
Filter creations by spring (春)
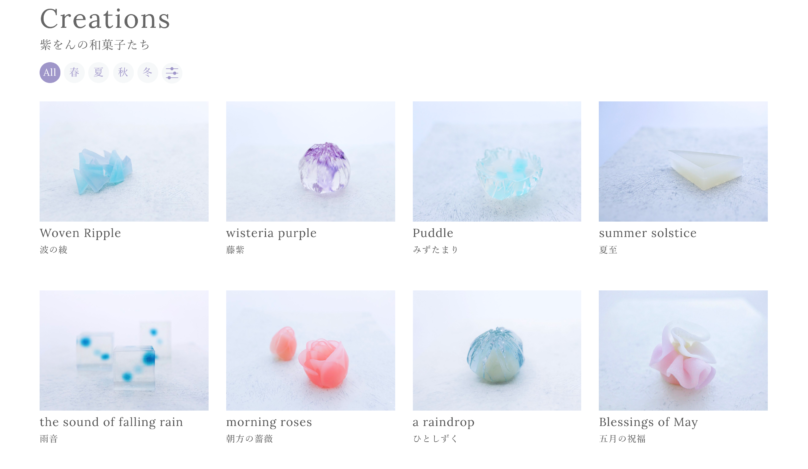coord(74,73)
